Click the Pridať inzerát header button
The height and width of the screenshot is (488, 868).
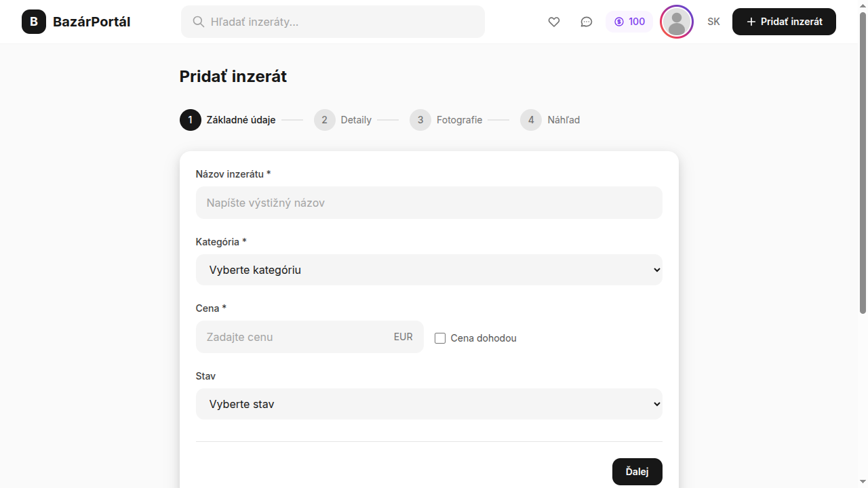784,22
